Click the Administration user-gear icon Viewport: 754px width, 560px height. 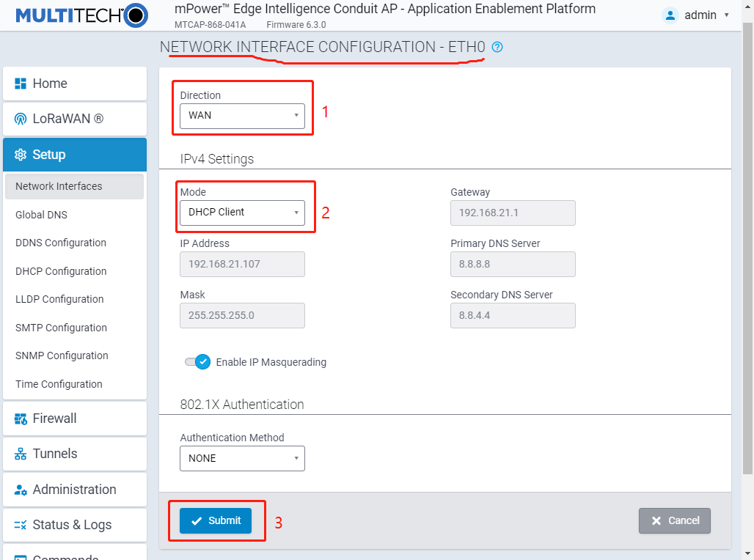[x=21, y=490]
